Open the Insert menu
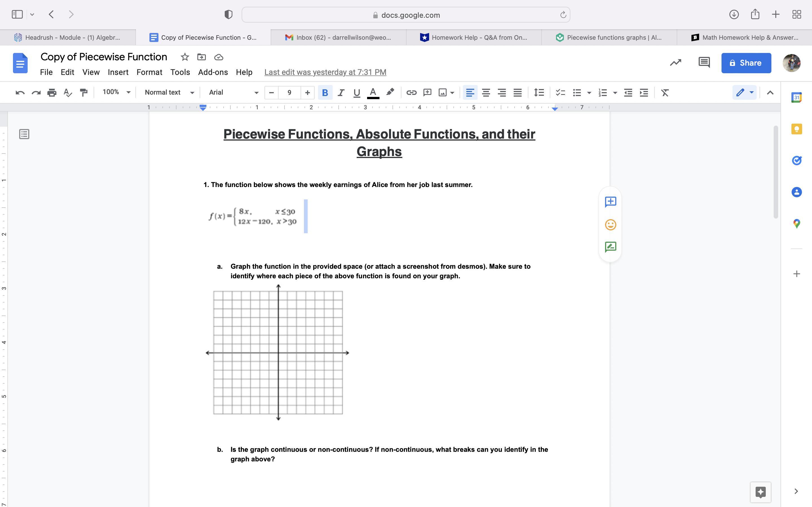Image resolution: width=812 pixels, height=507 pixels. (118, 72)
